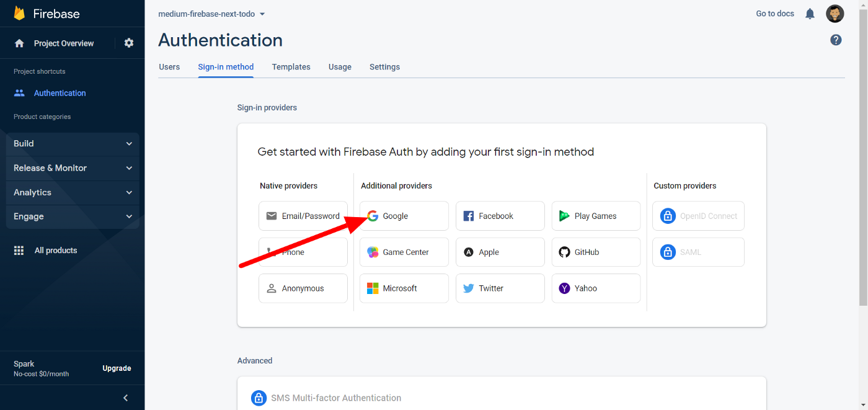
Task: Expand the Analytics category
Action: click(x=73, y=193)
